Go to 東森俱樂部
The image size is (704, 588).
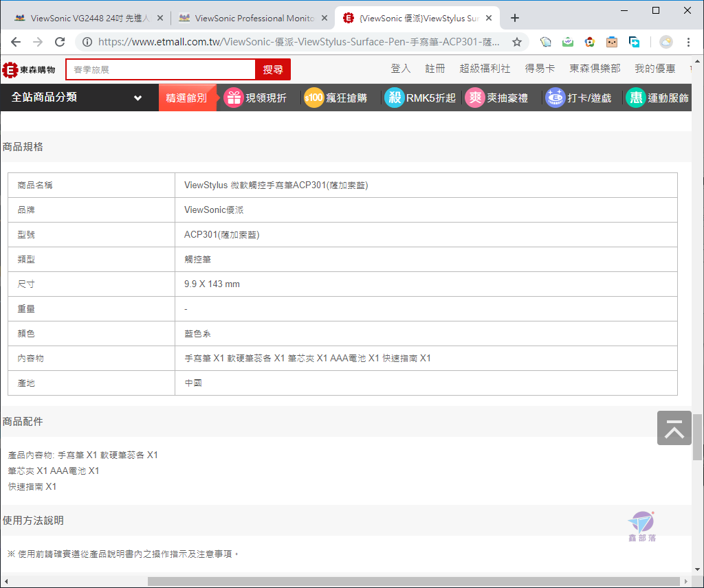click(595, 69)
